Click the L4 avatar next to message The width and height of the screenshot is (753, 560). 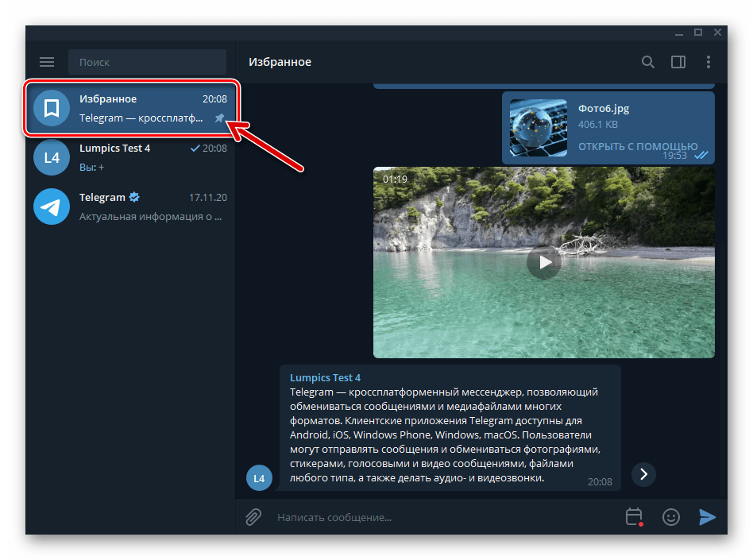point(259,478)
